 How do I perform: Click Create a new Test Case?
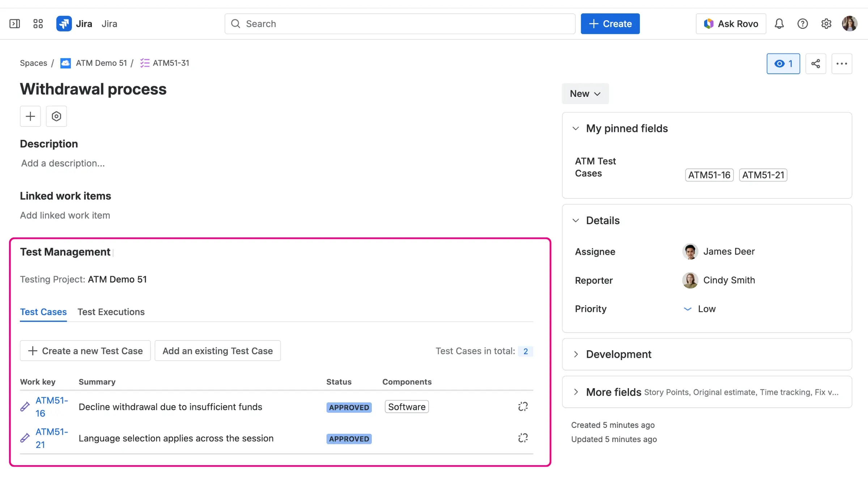[x=85, y=350]
